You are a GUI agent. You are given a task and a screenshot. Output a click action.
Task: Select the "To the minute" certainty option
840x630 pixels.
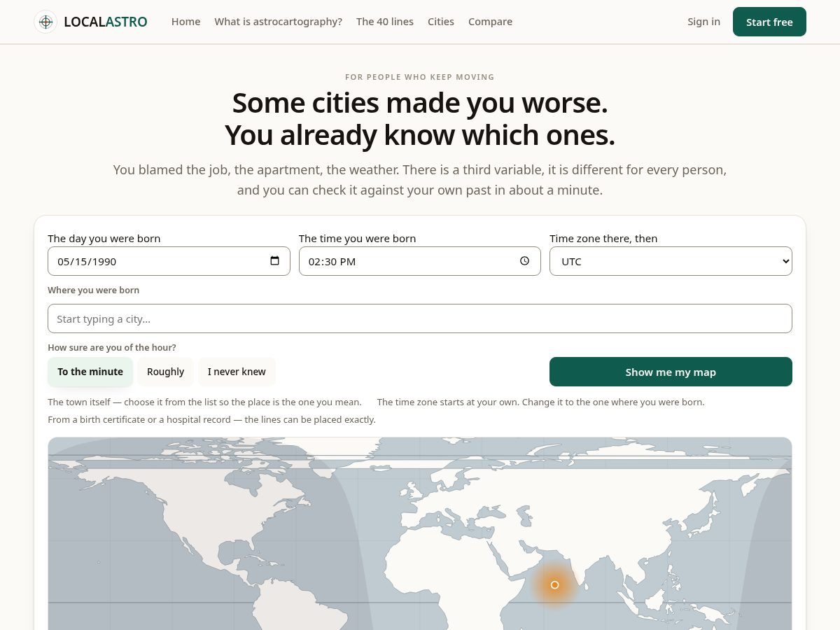(90, 372)
